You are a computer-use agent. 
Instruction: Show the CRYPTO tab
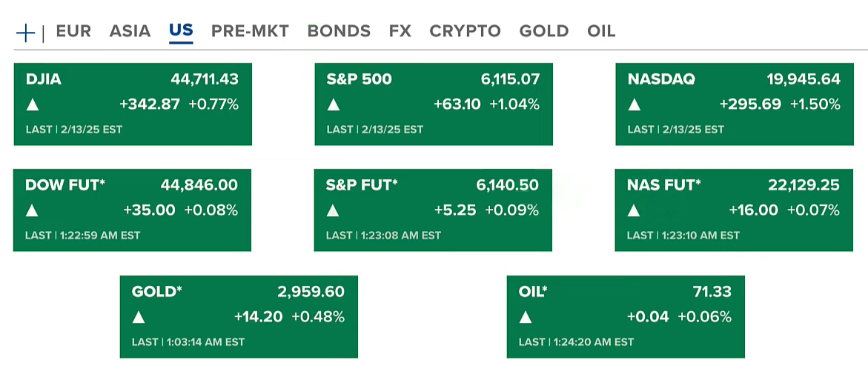point(465,31)
